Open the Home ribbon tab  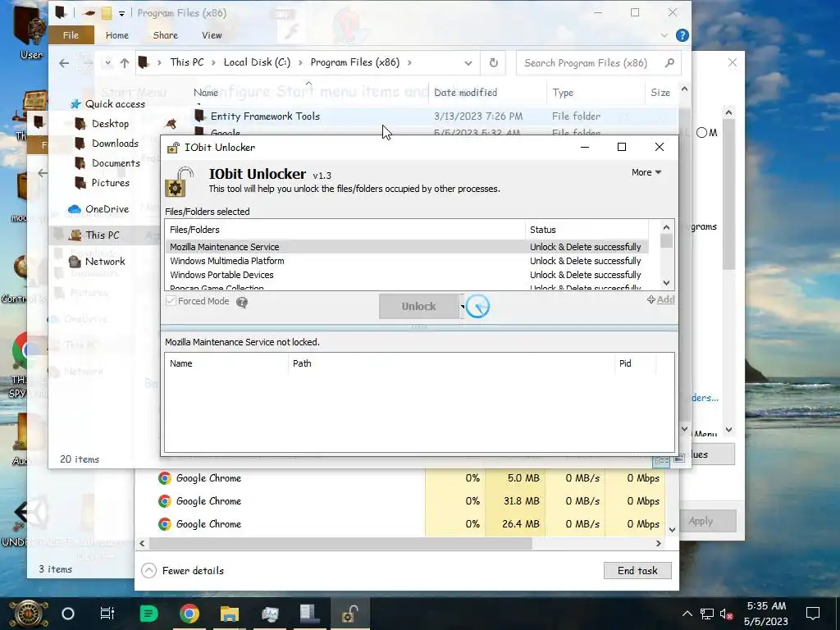click(x=117, y=35)
